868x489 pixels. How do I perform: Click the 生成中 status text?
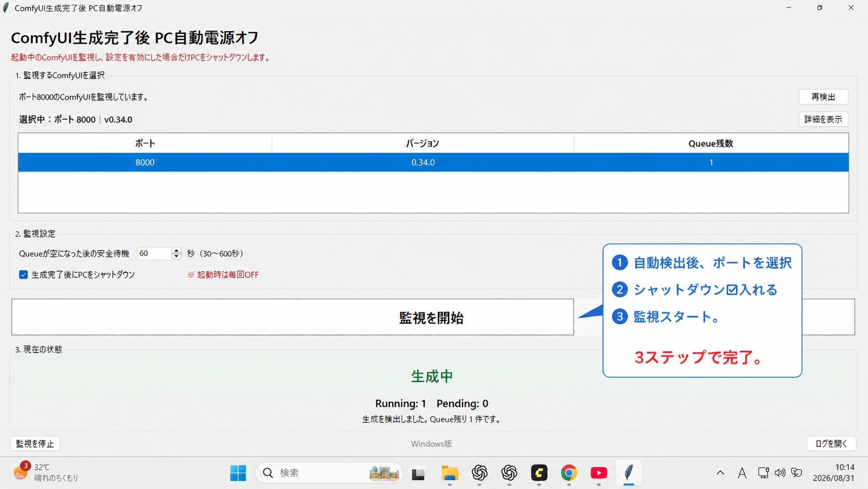[432, 376]
